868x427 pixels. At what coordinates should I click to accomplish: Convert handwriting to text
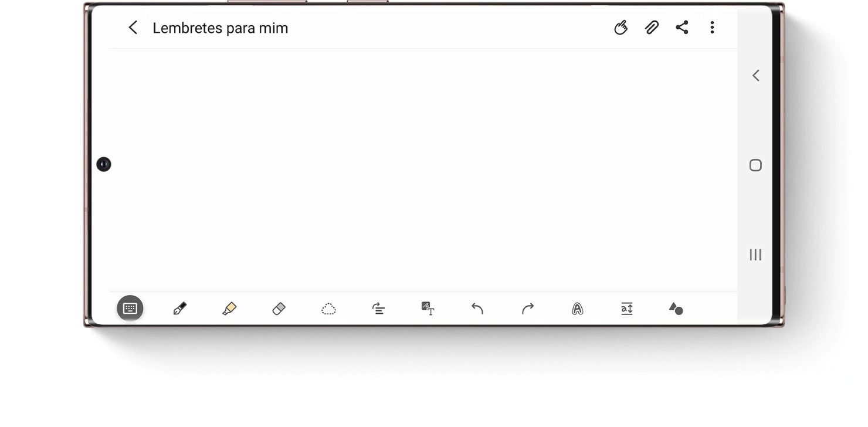(x=428, y=309)
